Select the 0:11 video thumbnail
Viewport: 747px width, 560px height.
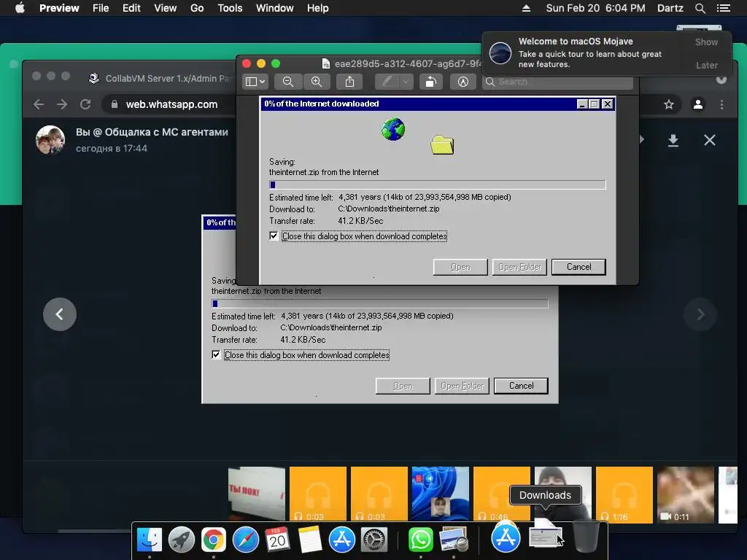686,494
